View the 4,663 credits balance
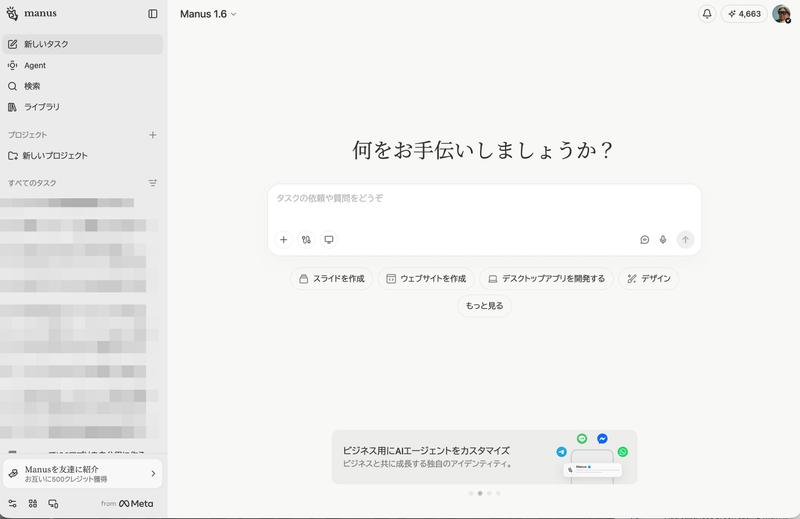 coord(744,14)
